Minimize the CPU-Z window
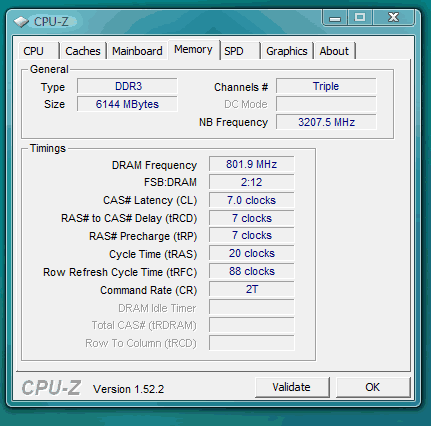The width and height of the screenshot is (431, 426). pyautogui.click(x=335, y=17)
